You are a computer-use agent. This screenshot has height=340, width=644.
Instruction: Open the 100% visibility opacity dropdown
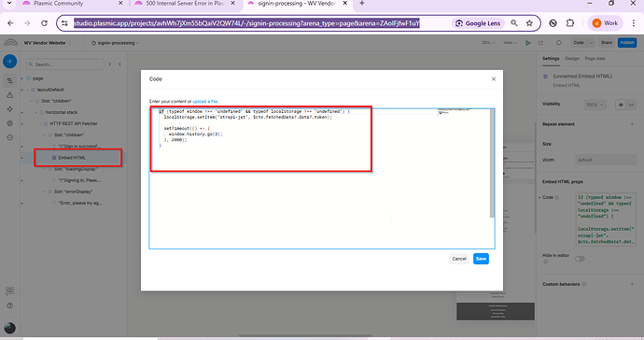click(595, 105)
